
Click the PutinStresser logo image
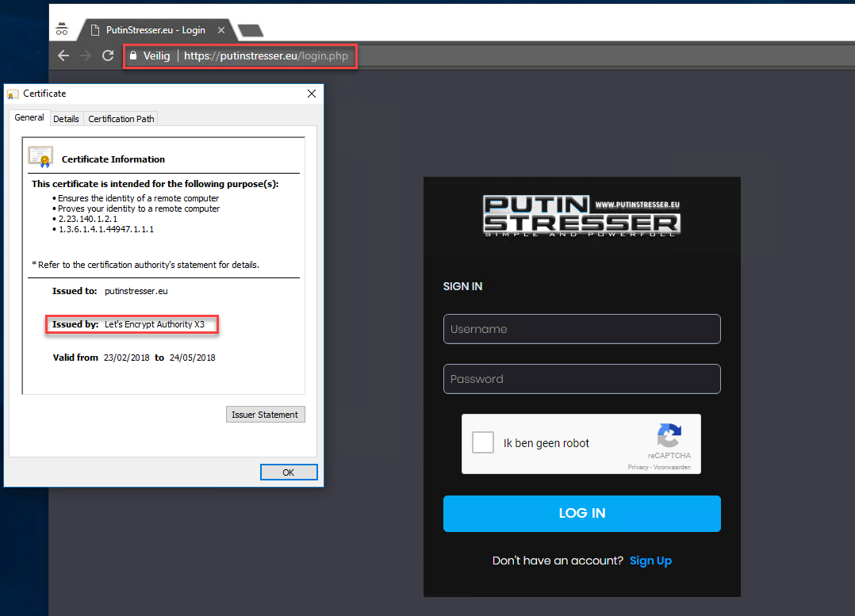click(582, 216)
